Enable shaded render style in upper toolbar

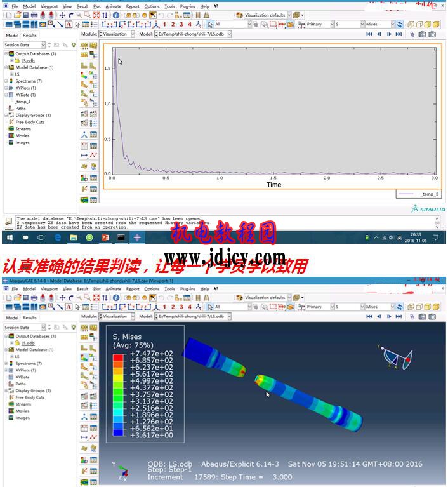[436, 24]
